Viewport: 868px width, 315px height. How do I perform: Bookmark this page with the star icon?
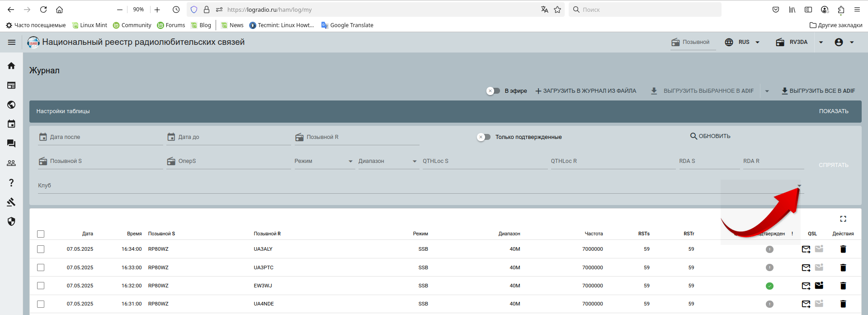557,10
